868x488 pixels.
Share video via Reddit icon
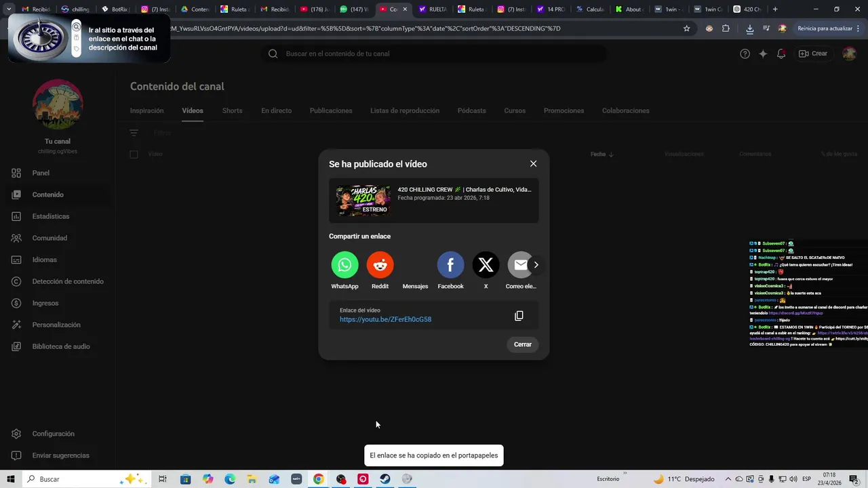pyautogui.click(x=380, y=265)
